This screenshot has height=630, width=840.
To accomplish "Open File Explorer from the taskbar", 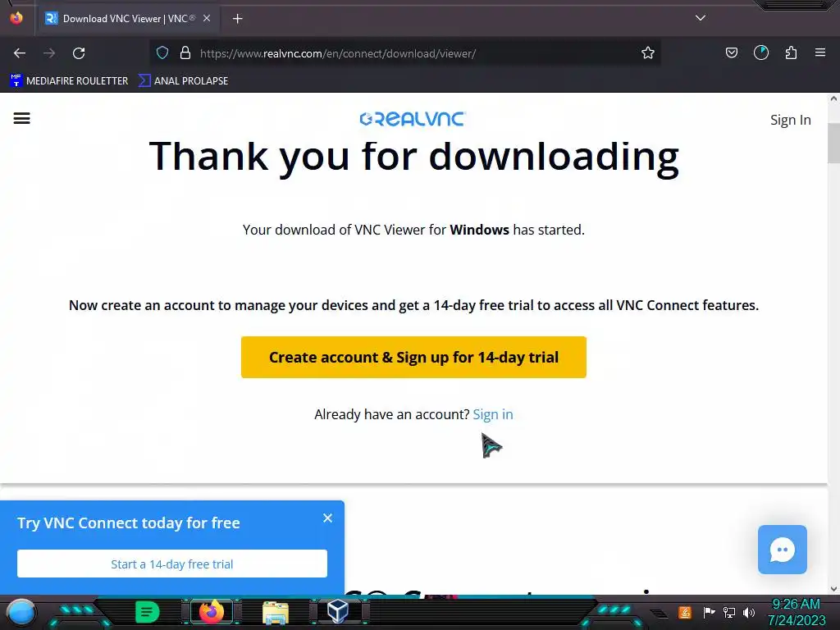I will click(x=276, y=612).
